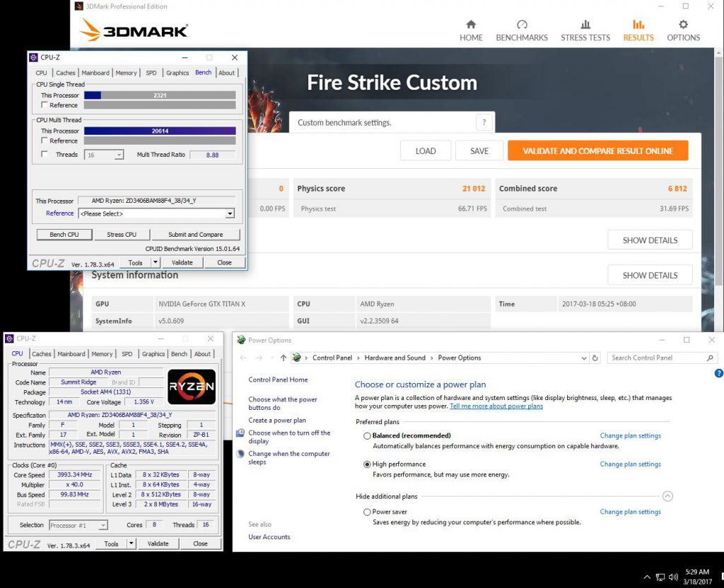Go to Stress Tests in 3DMark
724x588 pixels.
[585, 31]
